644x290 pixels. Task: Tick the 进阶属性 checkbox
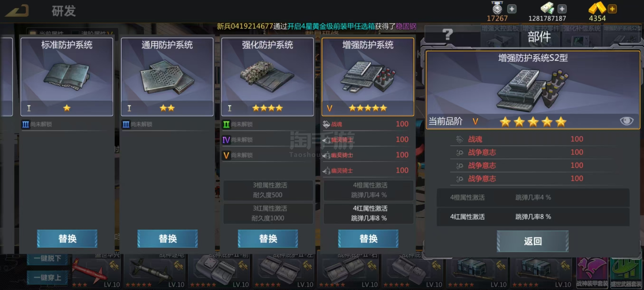75,33
